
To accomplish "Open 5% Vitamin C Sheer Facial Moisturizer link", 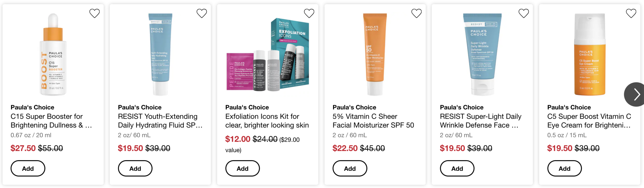I will click(x=373, y=121).
